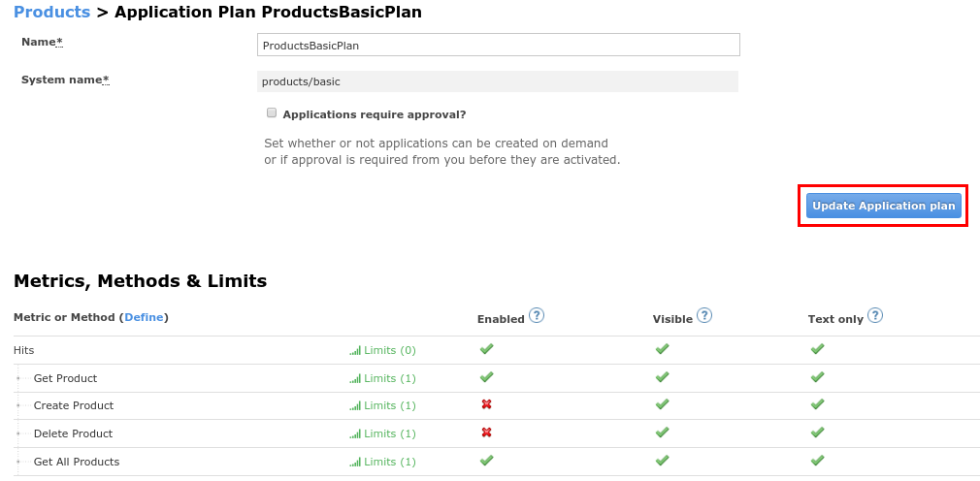Image resolution: width=980 pixels, height=481 pixels.
Task: Click into the Name input field
Action: point(498,46)
